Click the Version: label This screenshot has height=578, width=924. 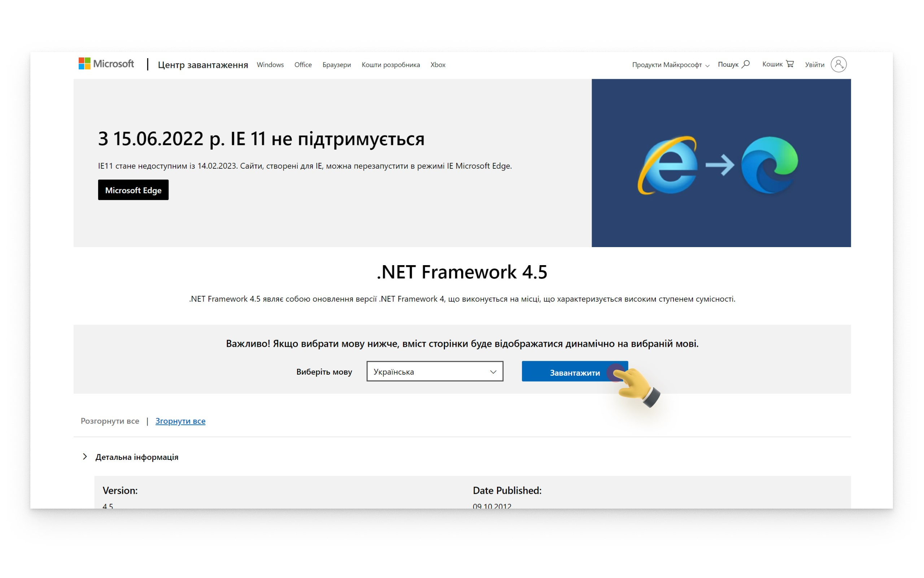coord(120,491)
